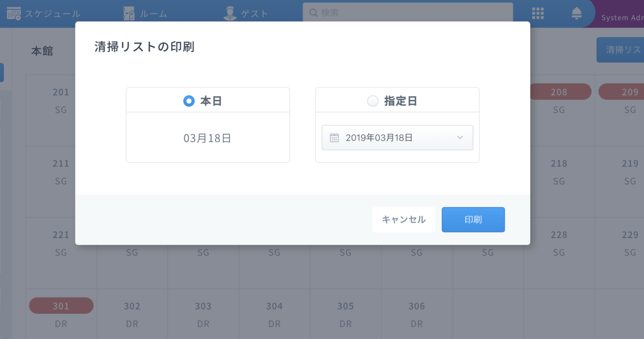Click the 印刷 button

coord(473,220)
